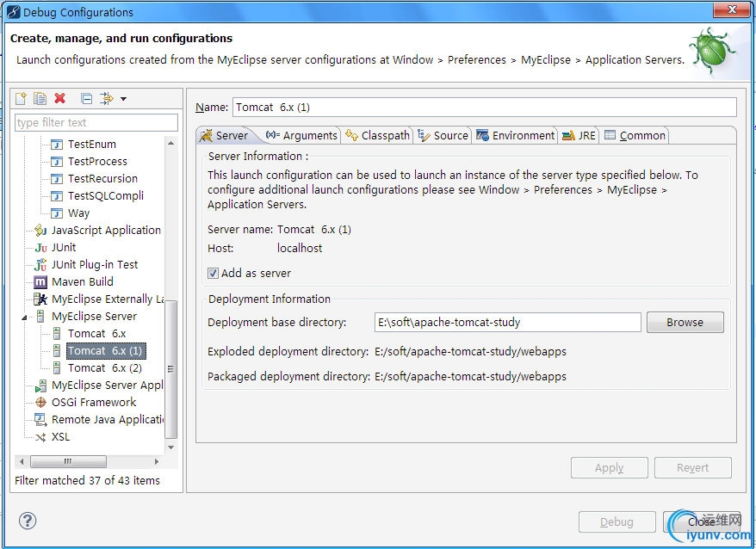Switch to the Source tab
Viewport: 756px width, 549px height.
click(x=443, y=135)
